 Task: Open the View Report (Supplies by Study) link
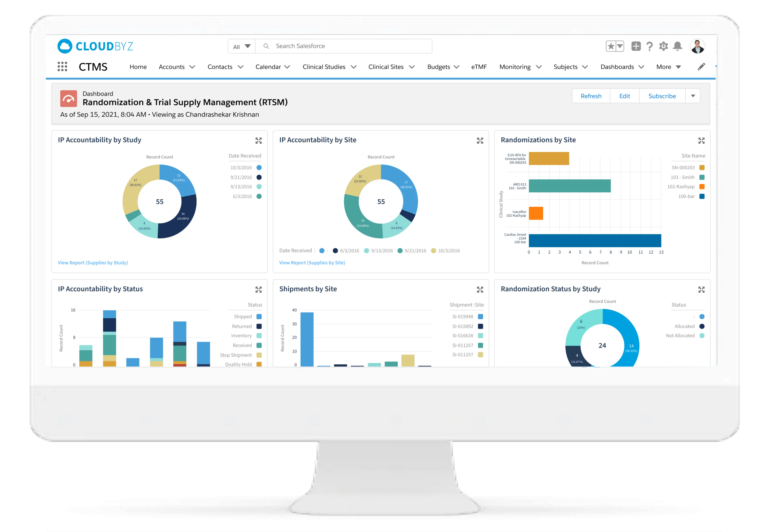tap(93, 263)
